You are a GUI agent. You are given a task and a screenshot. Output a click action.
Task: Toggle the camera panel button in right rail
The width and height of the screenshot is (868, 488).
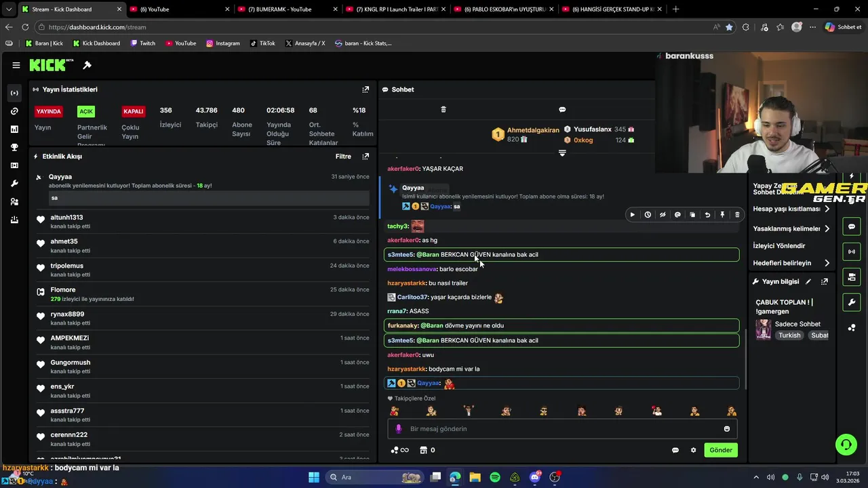point(852,277)
